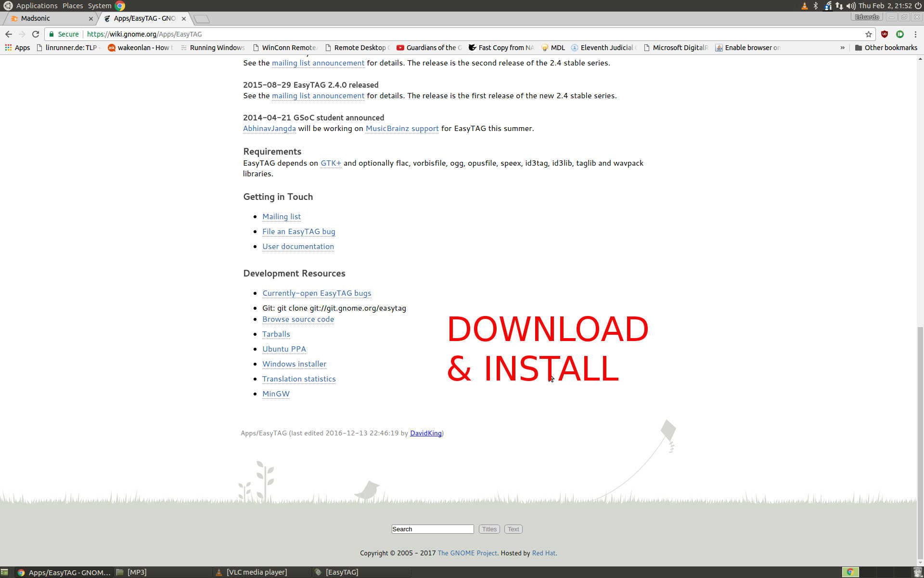Open the trash icon in bottom panel

[x=917, y=572]
